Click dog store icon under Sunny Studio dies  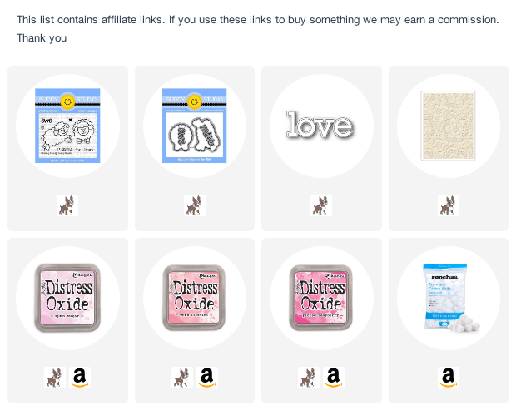[x=195, y=205]
